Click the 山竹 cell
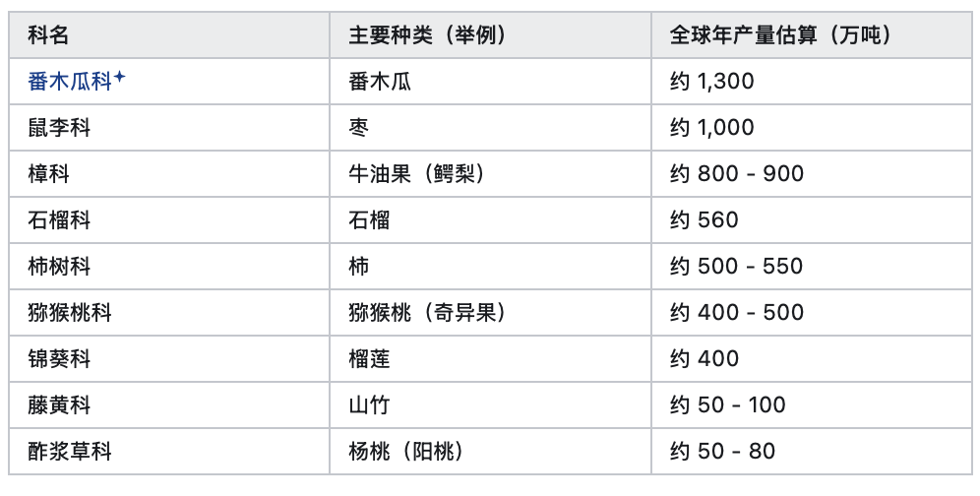980x496 pixels. (491, 405)
